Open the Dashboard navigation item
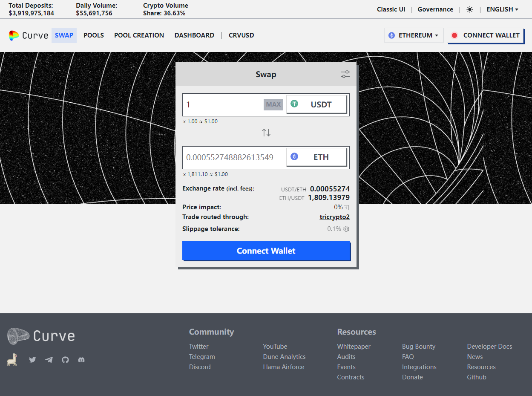Screen dimensions: 532x396 pos(194,35)
